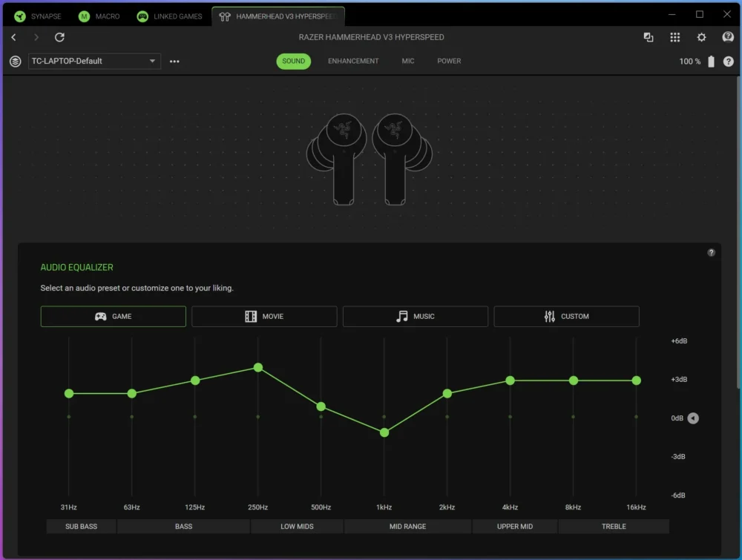Refresh using the circular arrow icon
Viewport: 742px width, 560px height.
(x=59, y=37)
